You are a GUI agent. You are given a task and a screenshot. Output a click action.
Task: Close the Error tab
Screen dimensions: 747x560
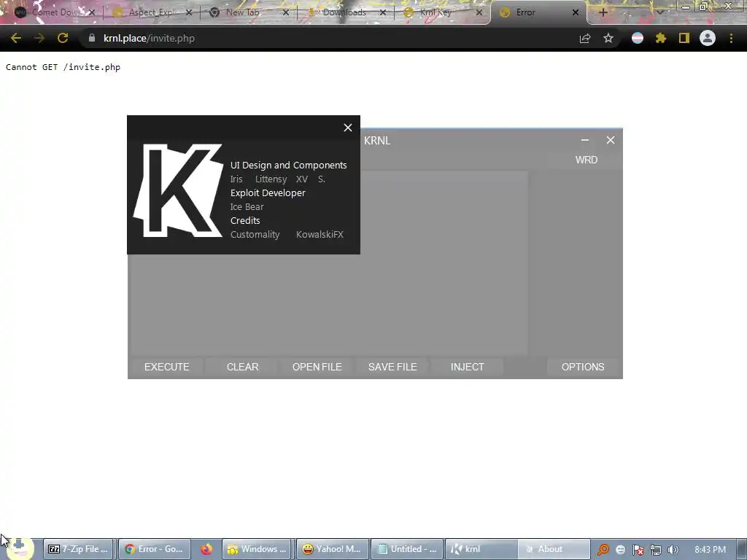576,13
